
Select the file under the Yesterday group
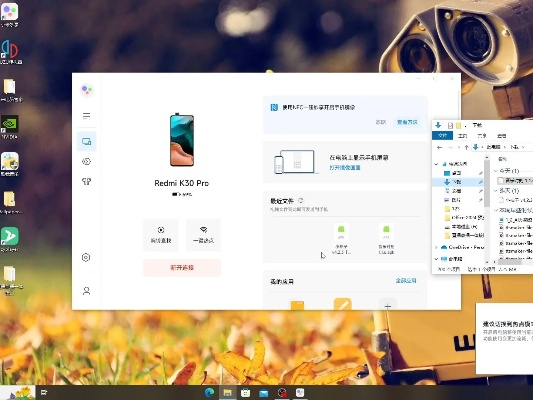pos(516,200)
